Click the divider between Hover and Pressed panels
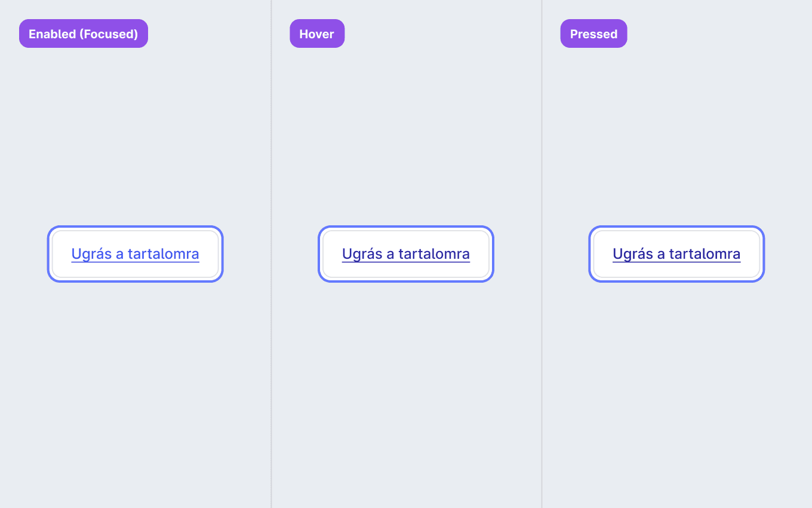 click(542, 254)
